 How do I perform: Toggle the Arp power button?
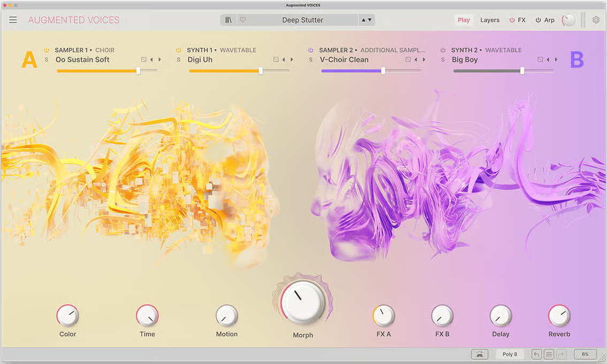(x=538, y=20)
